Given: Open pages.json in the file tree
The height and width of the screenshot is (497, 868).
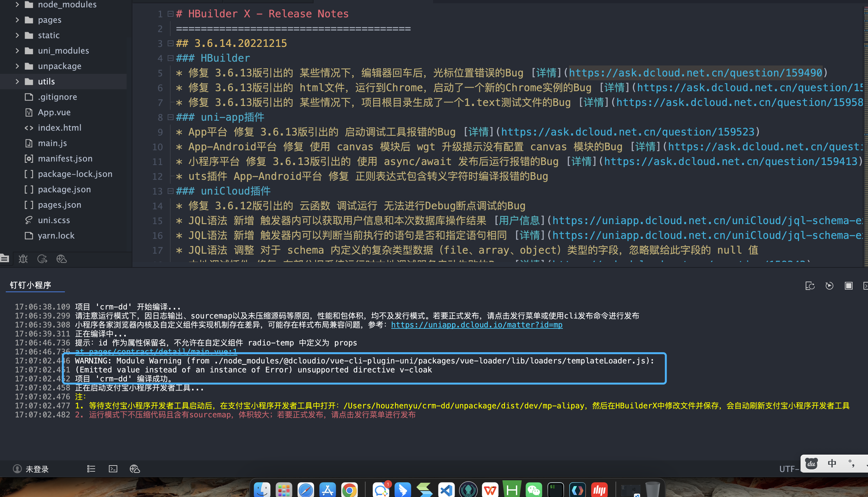Looking at the screenshot, I should point(60,205).
